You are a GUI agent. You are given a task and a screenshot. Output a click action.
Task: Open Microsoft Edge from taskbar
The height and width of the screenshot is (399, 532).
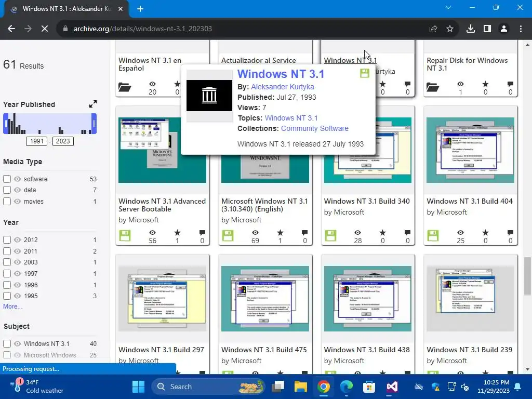[x=346, y=387]
